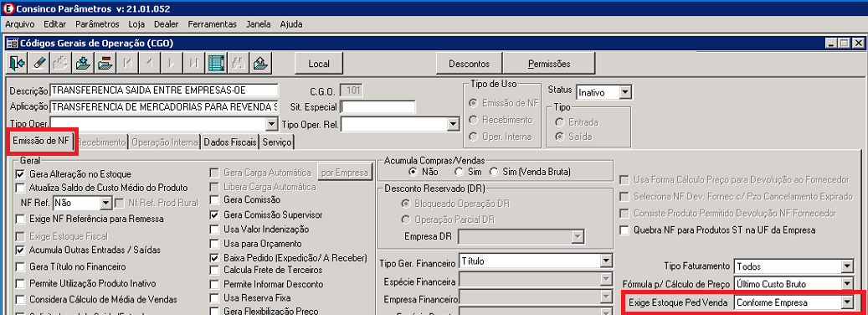Enable Calcula Frete de Terceiros checkbox
Image resolution: width=868 pixels, height=315 pixels.
[x=215, y=270]
